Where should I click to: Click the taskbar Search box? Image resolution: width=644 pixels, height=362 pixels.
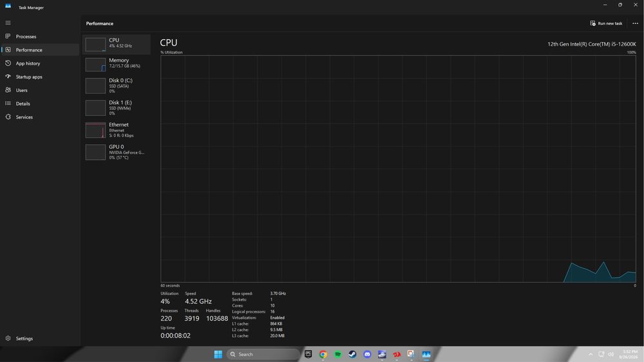[x=263, y=354]
